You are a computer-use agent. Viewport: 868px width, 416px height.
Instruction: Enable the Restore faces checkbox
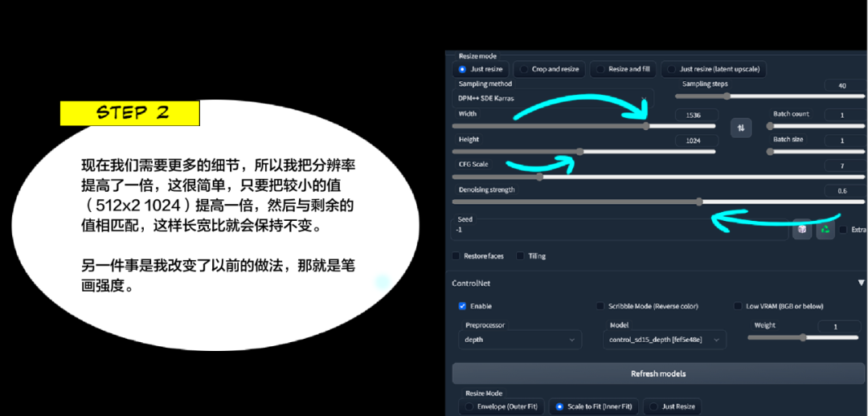point(456,255)
